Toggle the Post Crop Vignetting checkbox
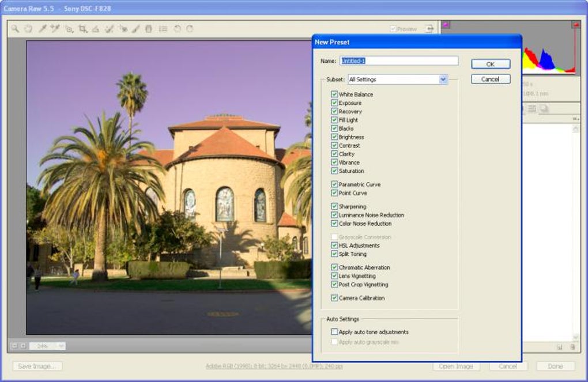Image resolution: width=588 pixels, height=382 pixels. 334,285
